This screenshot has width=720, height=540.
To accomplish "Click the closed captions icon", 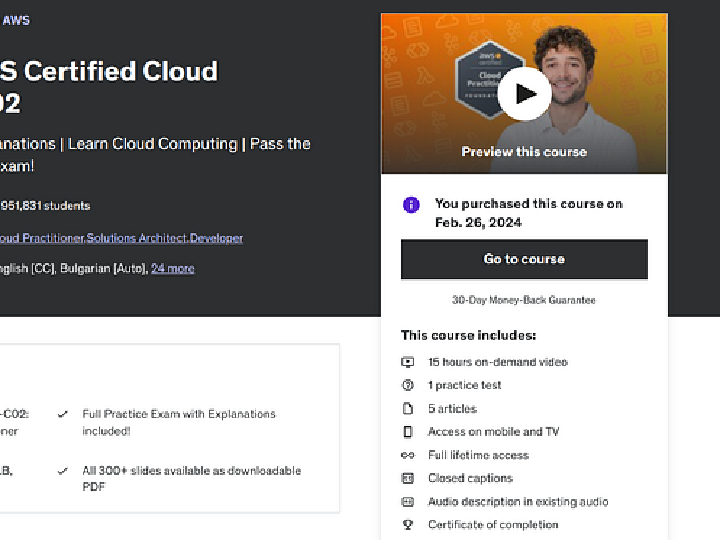I will point(408,478).
